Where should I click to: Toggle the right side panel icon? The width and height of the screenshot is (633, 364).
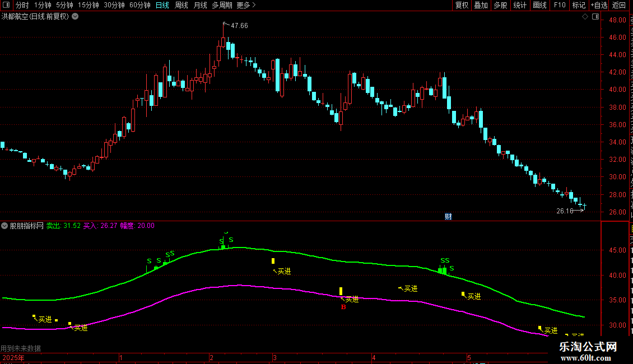(x=595, y=17)
